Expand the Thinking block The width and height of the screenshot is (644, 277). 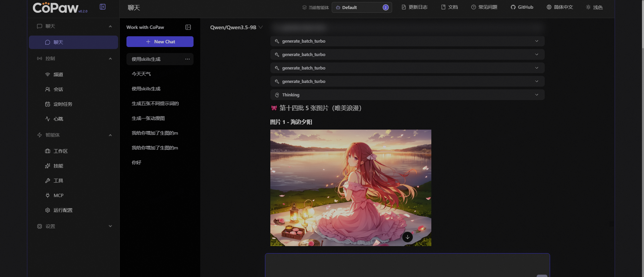(407, 95)
